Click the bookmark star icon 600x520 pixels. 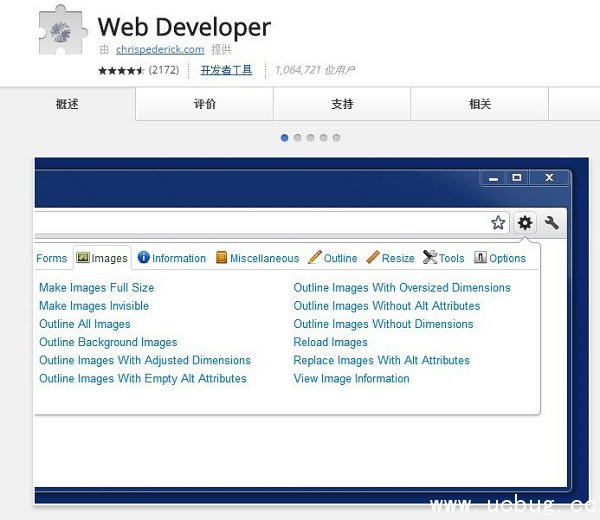pos(498,223)
